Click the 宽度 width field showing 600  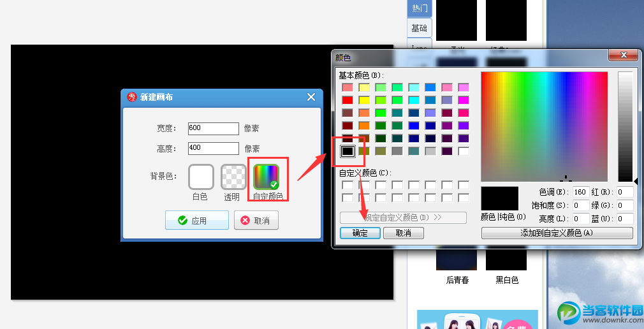tap(213, 128)
